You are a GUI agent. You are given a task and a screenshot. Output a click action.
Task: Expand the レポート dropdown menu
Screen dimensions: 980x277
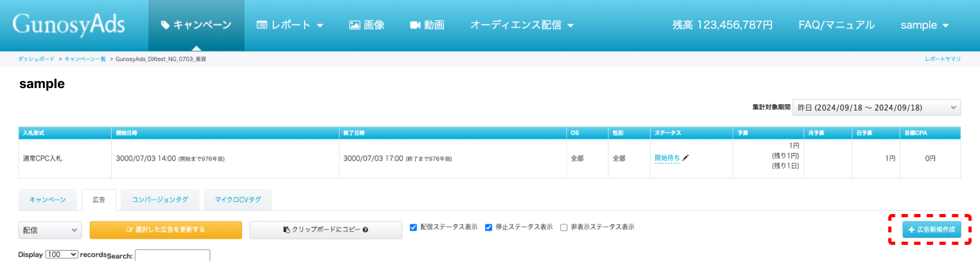pyautogui.click(x=290, y=25)
